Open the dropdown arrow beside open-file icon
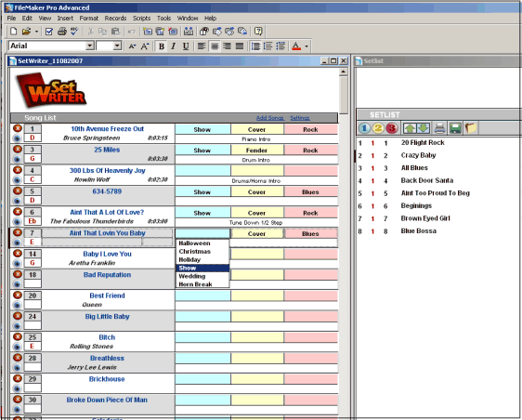Image resolution: width=522 pixels, height=420 pixels. [36, 32]
